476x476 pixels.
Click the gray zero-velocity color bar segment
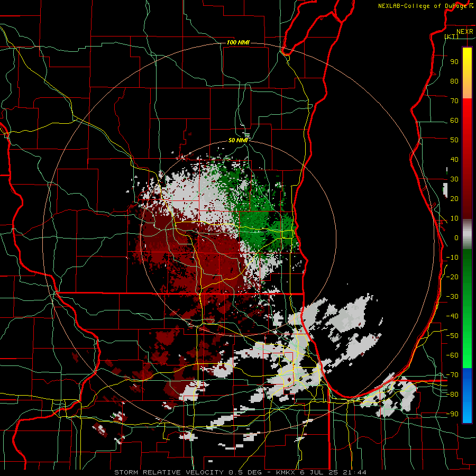click(x=467, y=234)
